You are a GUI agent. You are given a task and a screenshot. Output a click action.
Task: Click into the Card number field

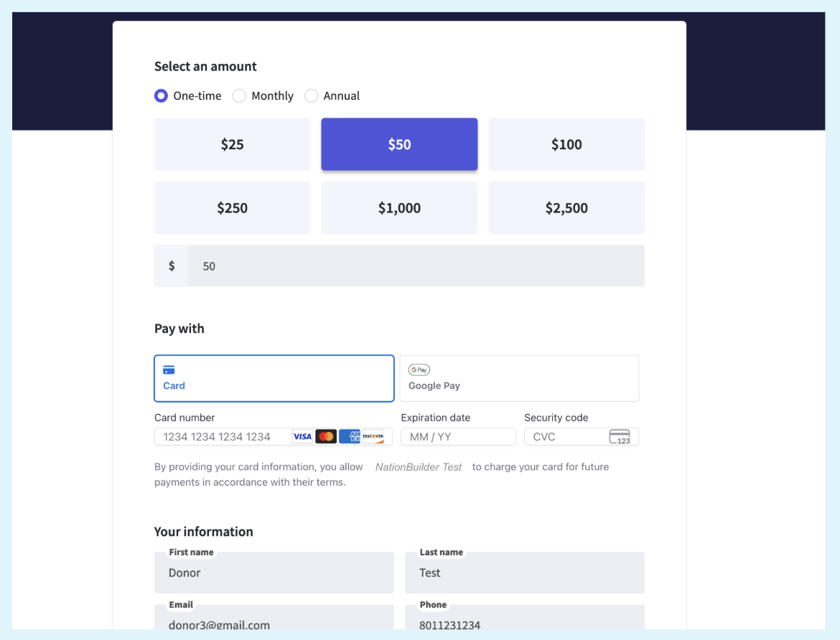(223, 437)
